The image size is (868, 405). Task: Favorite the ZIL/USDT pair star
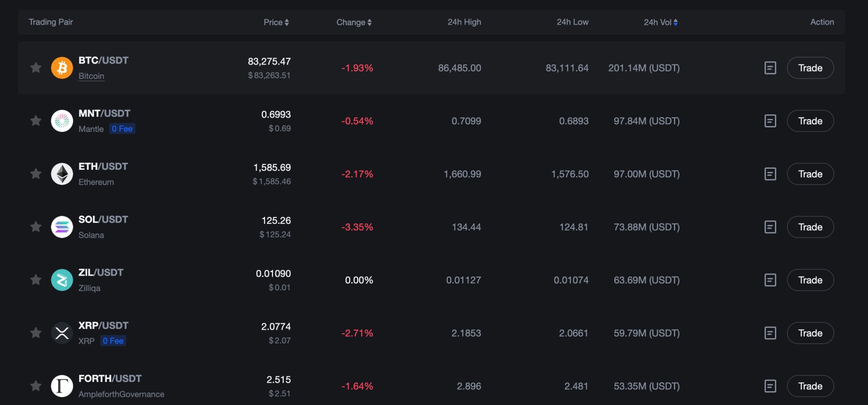(x=35, y=280)
